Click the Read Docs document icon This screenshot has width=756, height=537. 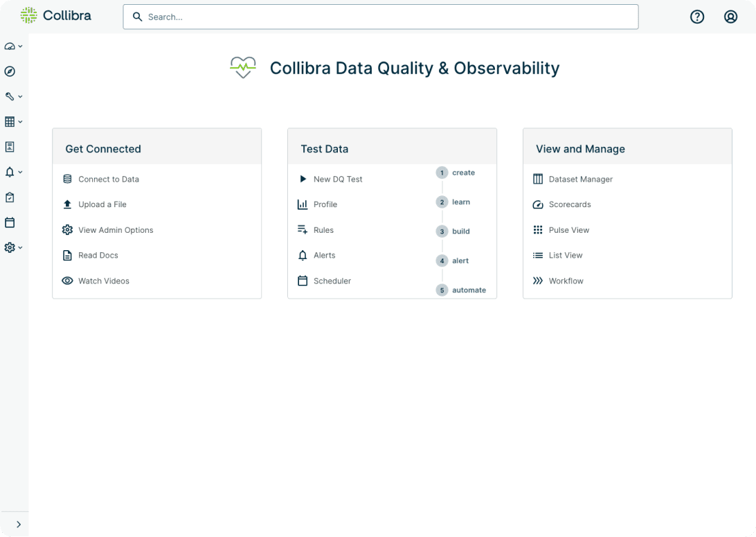[68, 255]
